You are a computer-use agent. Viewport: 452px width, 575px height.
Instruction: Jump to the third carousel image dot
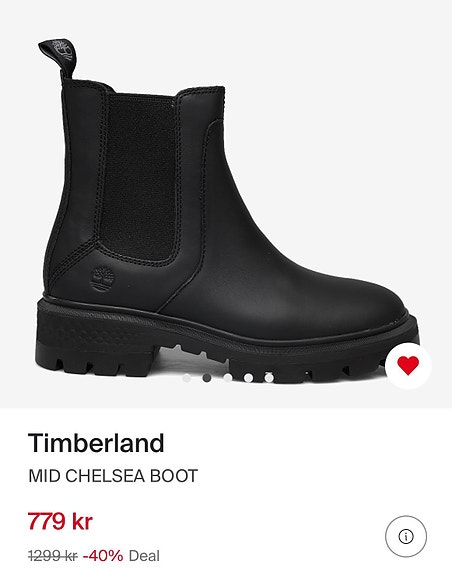[228, 378]
